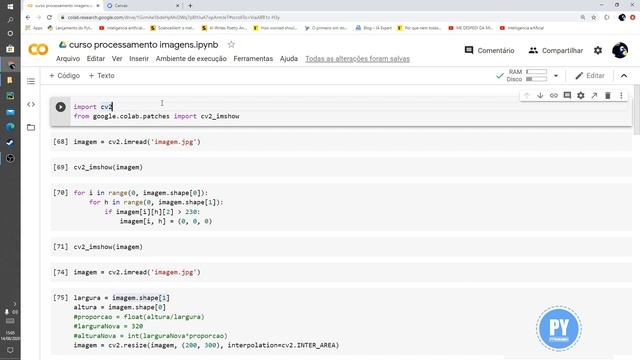Reload the browser page
The height and width of the screenshot is (360, 640).
coord(49,18)
